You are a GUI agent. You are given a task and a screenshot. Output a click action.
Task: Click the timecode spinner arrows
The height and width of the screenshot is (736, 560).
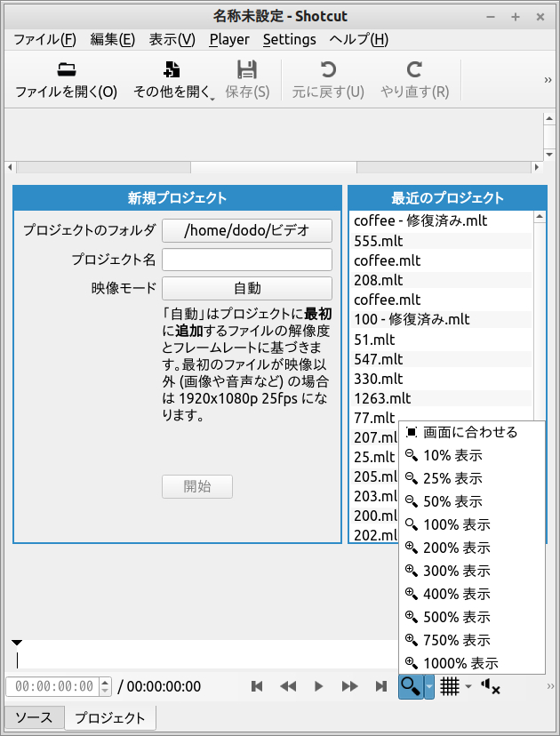click(106, 687)
